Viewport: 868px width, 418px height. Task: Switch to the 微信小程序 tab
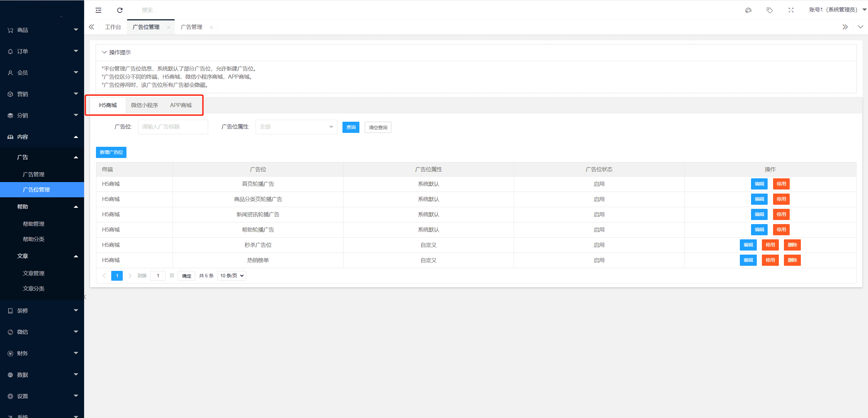coord(144,105)
